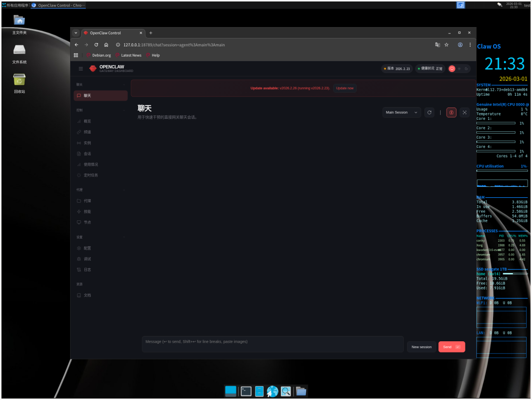Click the browser address bar URL

tap(174, 45)
